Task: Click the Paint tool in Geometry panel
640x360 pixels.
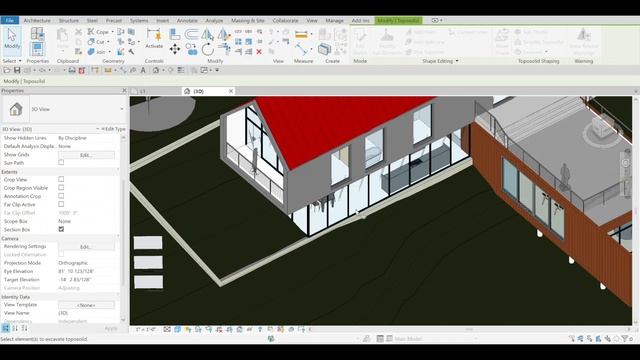Action: click(x=121, y=52)
